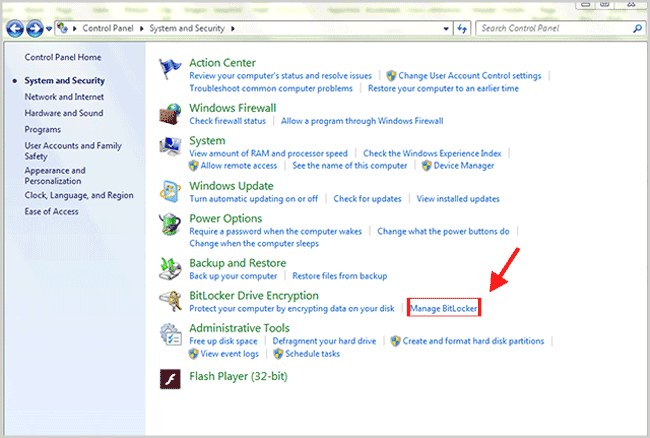Viewport: 650px width, 438px height.
Task: Check for updates link
Action: tap(367, 199)
